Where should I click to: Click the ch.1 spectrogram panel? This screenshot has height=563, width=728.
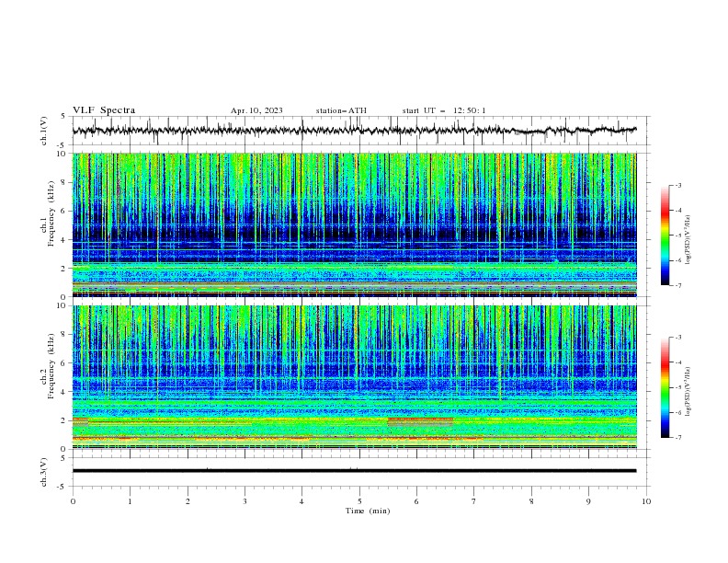[x=355, y=224]
